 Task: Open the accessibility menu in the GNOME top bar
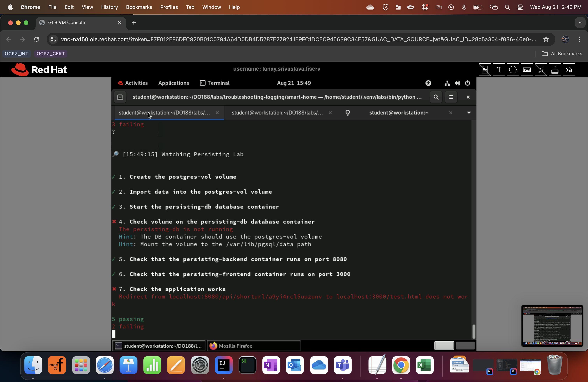pyautogui.click(x=428, y=83)
